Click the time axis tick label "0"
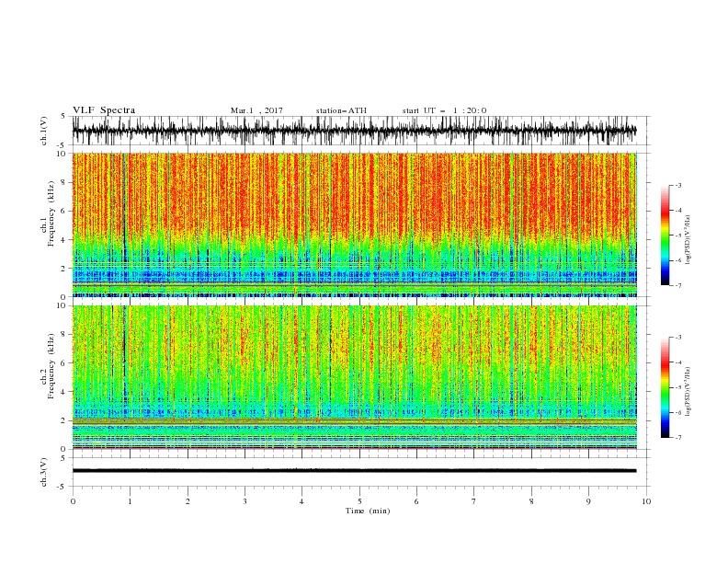Image resolution: width=728 pixels, height=563 pixels. (x=73, y=501)
